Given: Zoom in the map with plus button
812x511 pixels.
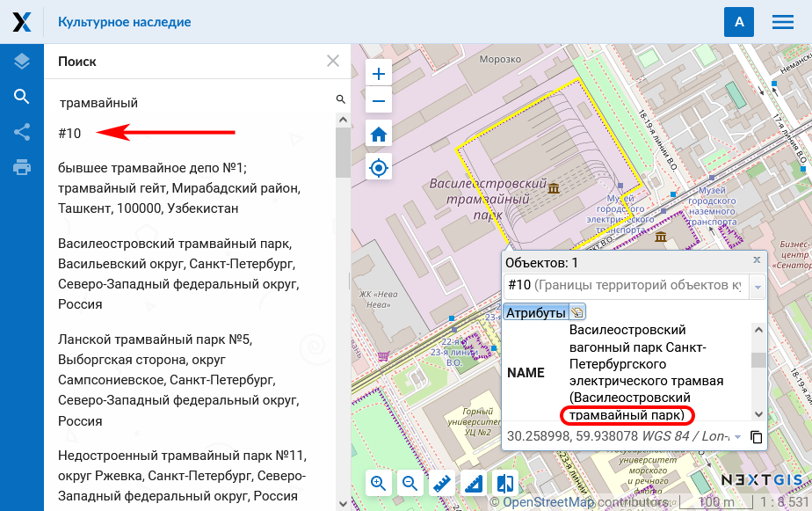Looking at the screenshot, I should 379,74.
